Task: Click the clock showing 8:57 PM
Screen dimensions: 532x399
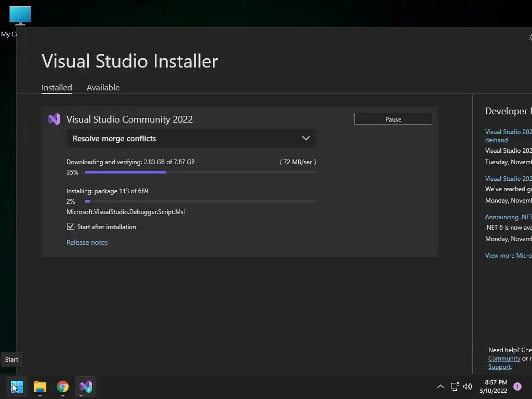Action: coord(496,382)
